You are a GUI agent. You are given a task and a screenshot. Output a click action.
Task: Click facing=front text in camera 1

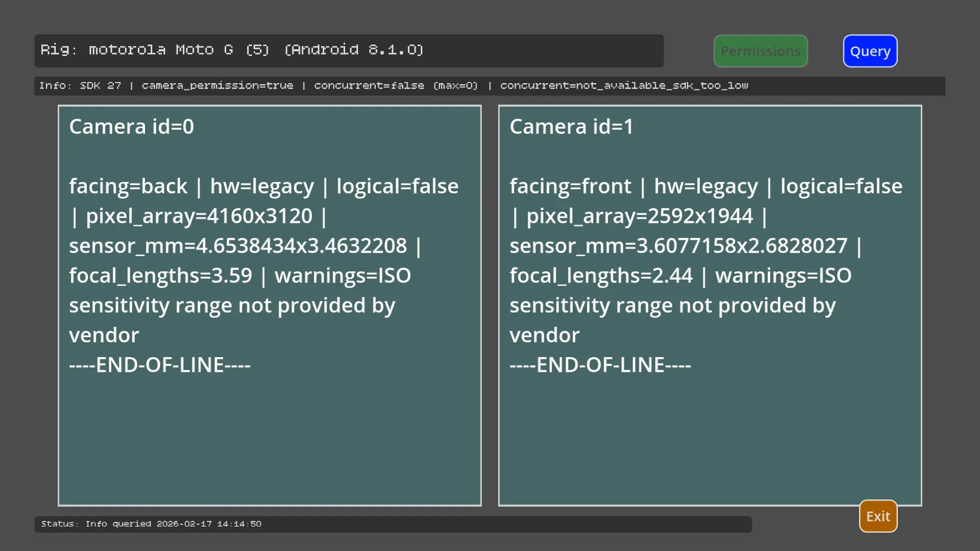[x=570, y=186]
